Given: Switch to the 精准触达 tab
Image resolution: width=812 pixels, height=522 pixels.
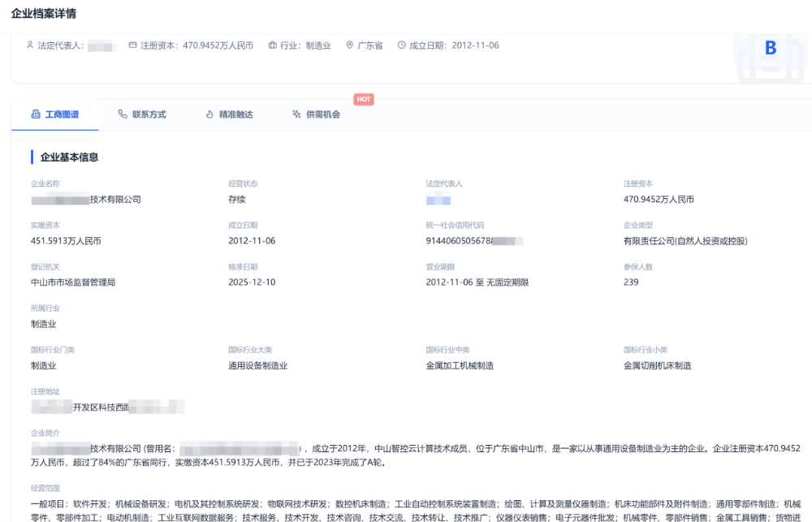Looking at the screenshot, I should (x=235, y=114).
